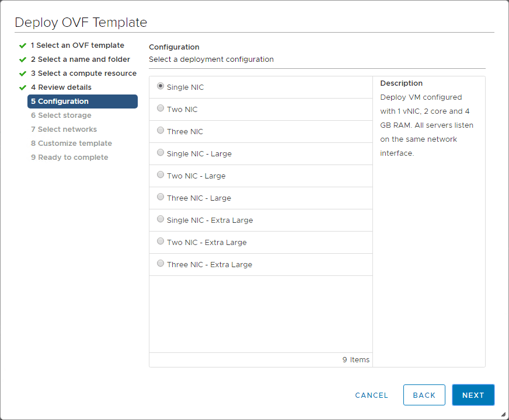Select Single NIC - Large configuration
The image size is (509, 420).
[161, 152]
